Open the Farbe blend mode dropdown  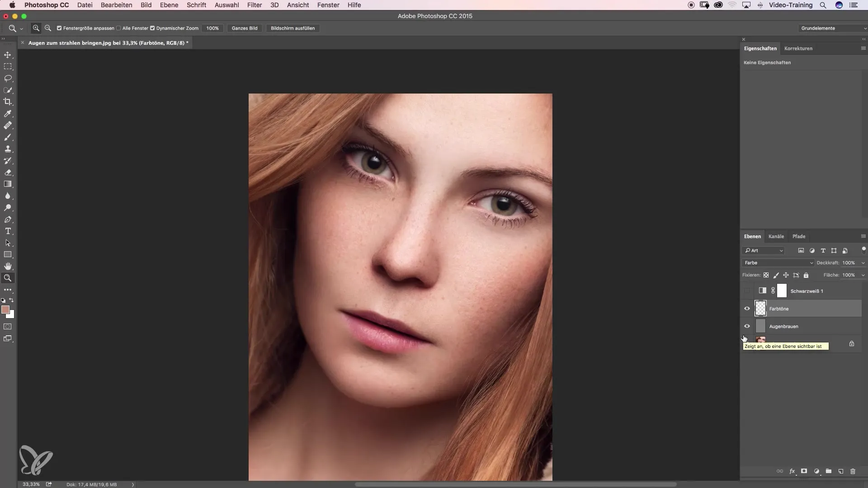778,263
